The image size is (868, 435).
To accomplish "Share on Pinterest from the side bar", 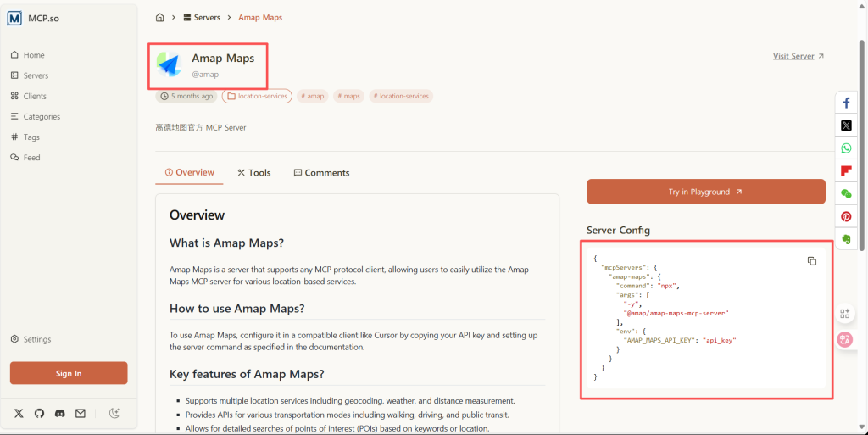I will pos(845,216).
